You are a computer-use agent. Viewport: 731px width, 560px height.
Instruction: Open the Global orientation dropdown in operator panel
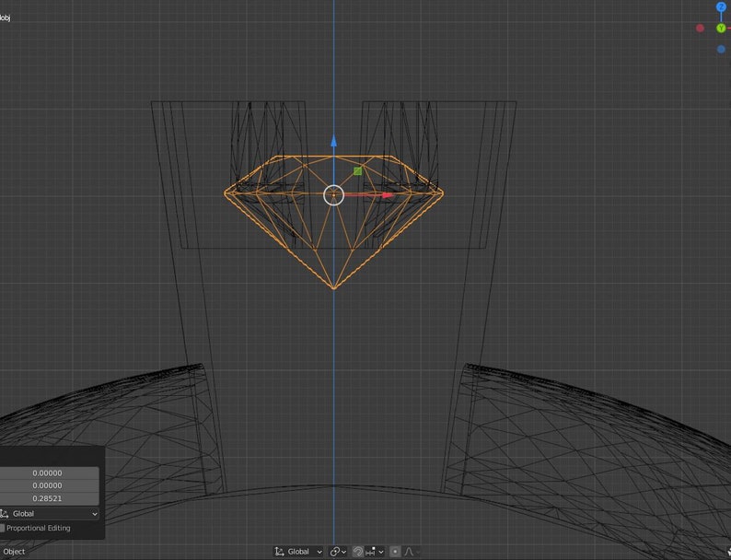coord(50,514)
